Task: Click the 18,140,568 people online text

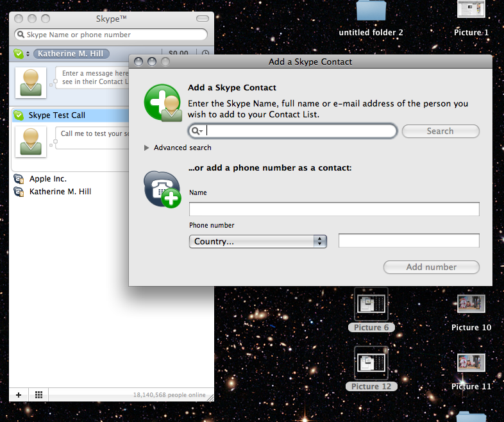Action: 169,394
